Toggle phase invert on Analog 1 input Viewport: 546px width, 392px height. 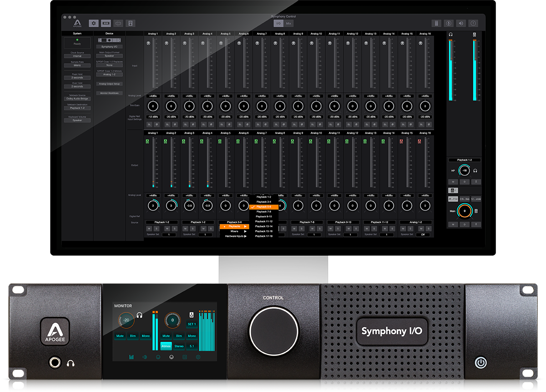coord(157,124)
